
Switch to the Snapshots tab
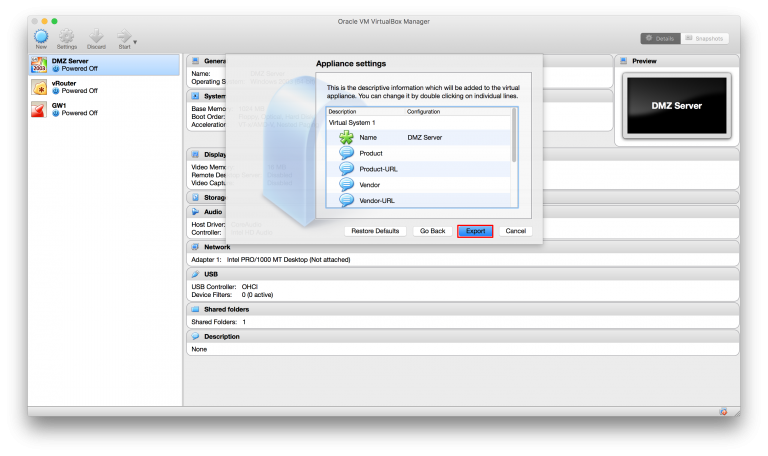click(x=704, y=38)
